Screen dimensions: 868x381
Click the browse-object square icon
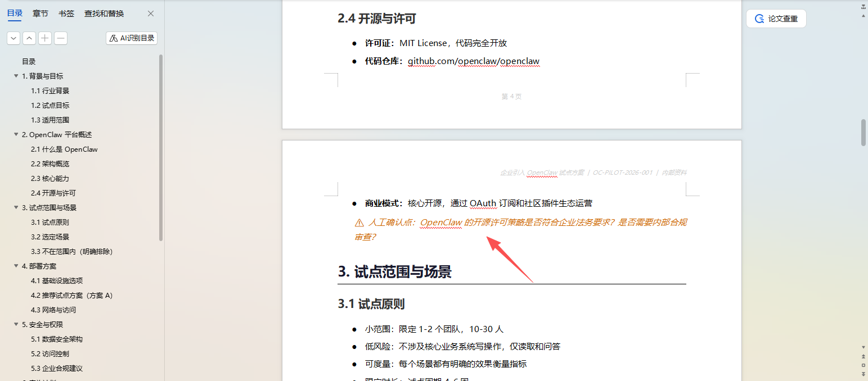coord(863,365)
